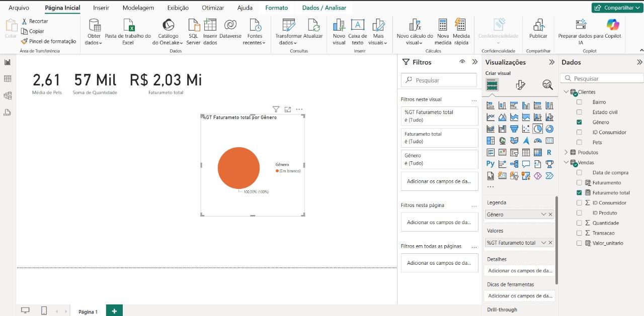The image size is (644, 316).
Task: Uncheck the Gênero field
Action: (x=579, y=122)
